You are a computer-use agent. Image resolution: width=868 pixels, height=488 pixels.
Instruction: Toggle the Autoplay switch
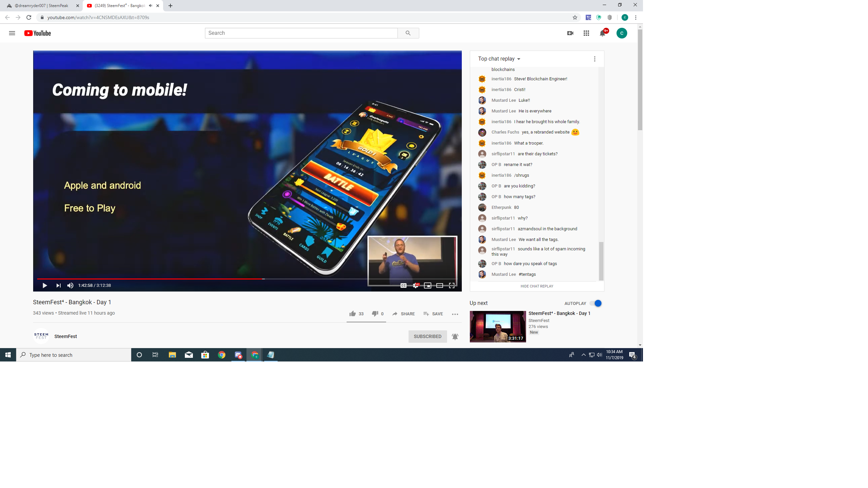point(596,303)
